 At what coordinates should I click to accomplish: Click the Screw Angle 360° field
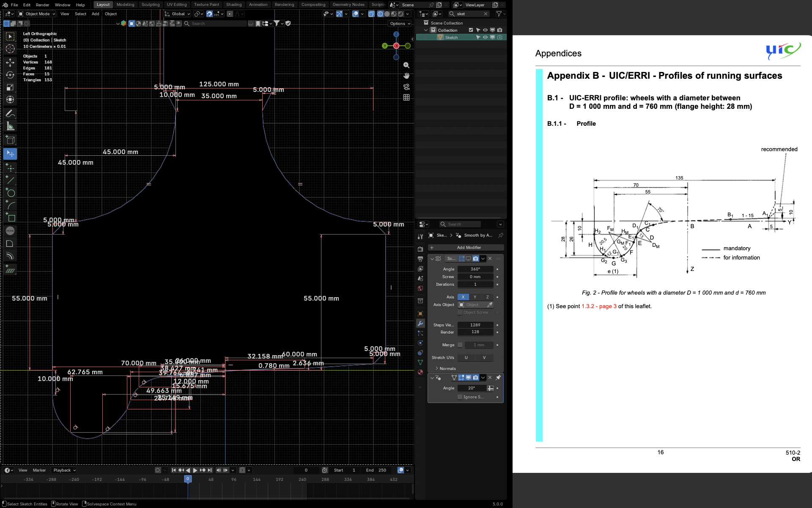[475, 269]
